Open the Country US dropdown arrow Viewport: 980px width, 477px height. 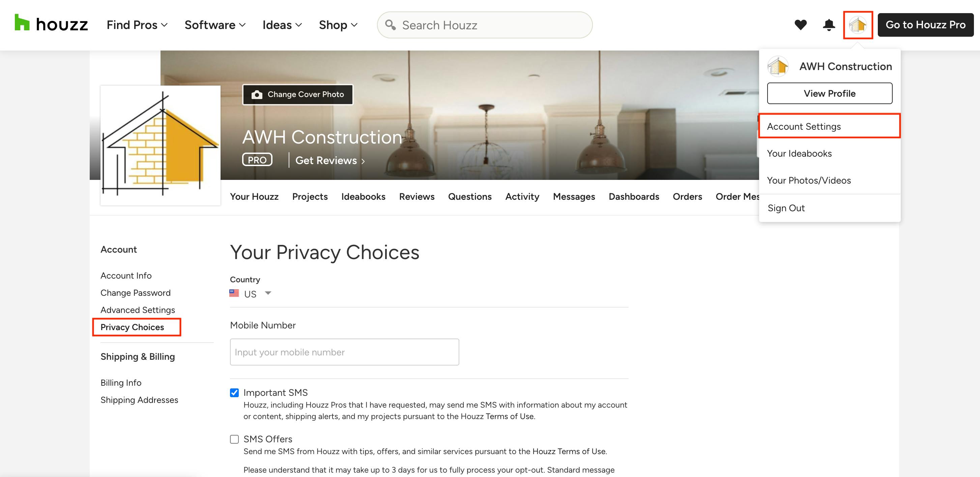tap(268, 293)
